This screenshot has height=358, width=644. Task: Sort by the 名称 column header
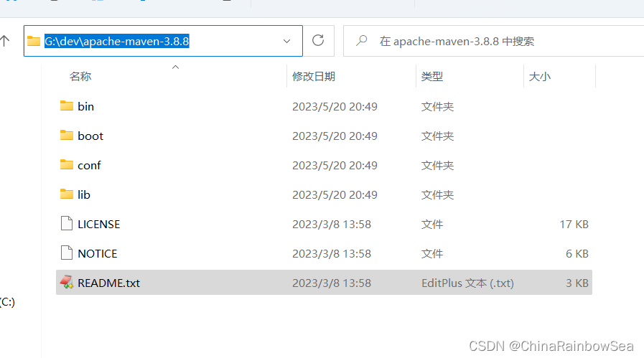pyautogui.click(x=80, y=76)
